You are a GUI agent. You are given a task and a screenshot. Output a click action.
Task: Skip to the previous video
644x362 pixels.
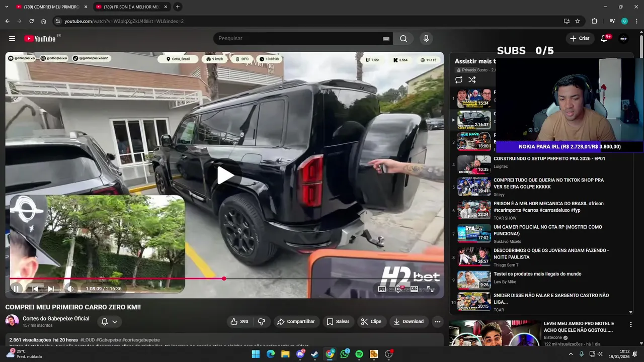point(34,289)
